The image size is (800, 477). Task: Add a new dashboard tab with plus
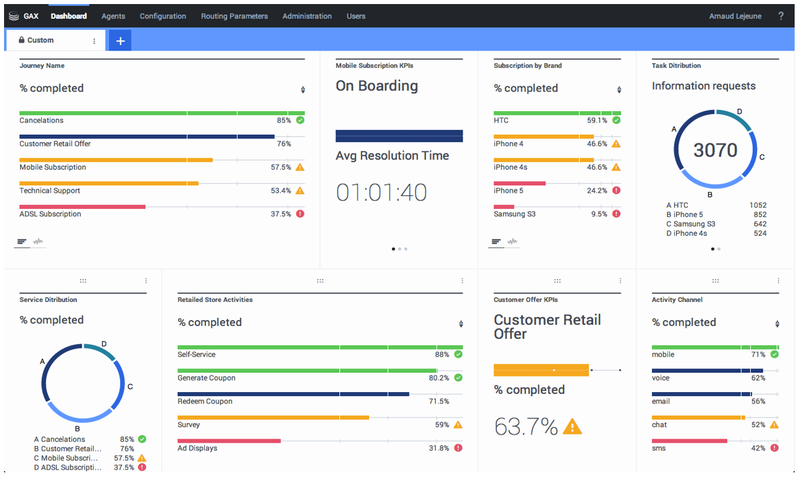coord(120,41)
